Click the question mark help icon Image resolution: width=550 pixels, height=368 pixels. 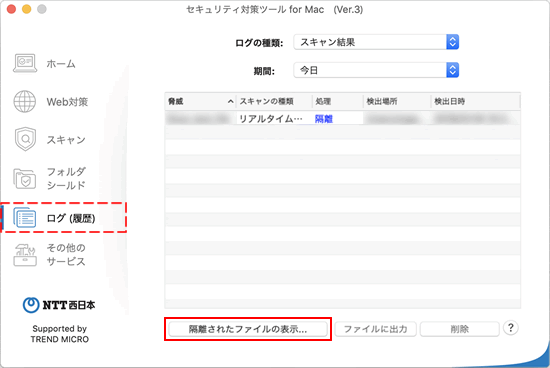pyautogui.click(x=511, y=328)
